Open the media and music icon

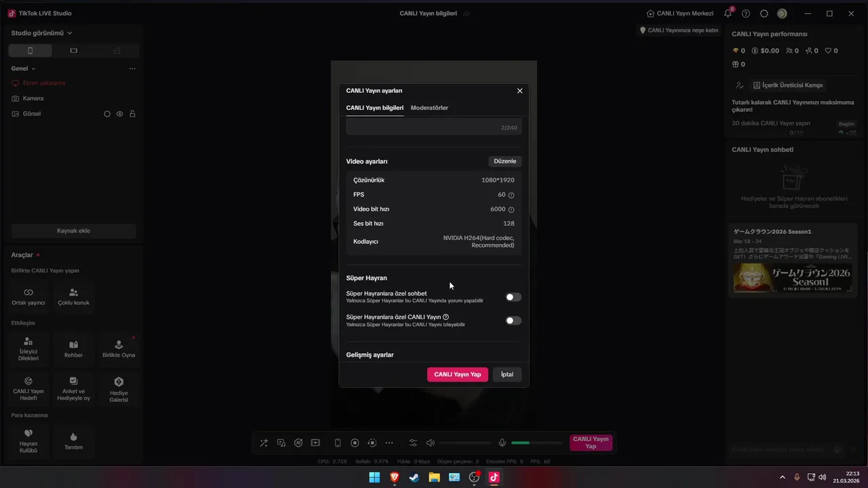tap(281, 443)
